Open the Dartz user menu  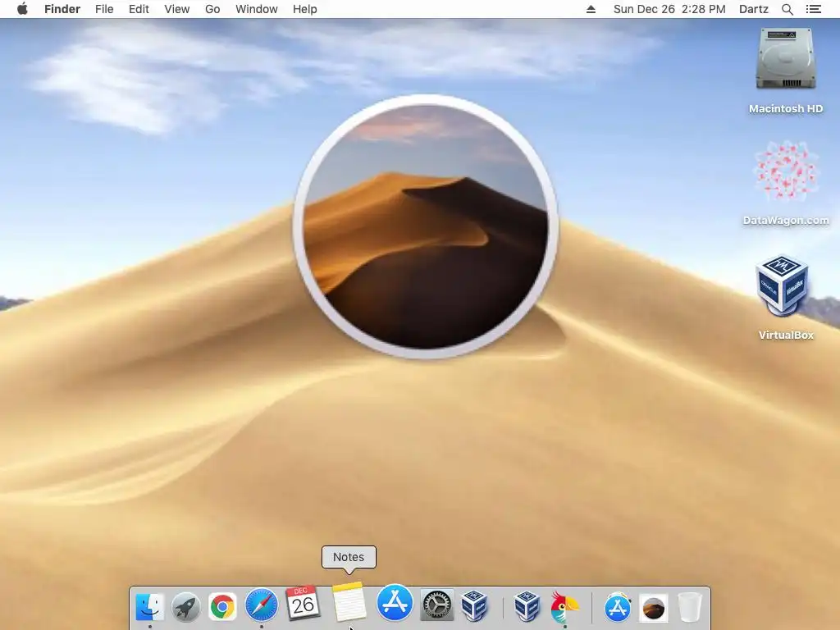point(754,9)
